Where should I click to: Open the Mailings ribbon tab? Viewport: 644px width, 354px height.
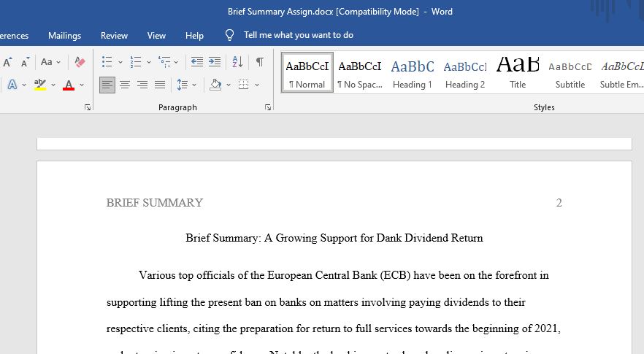point(64,36)
